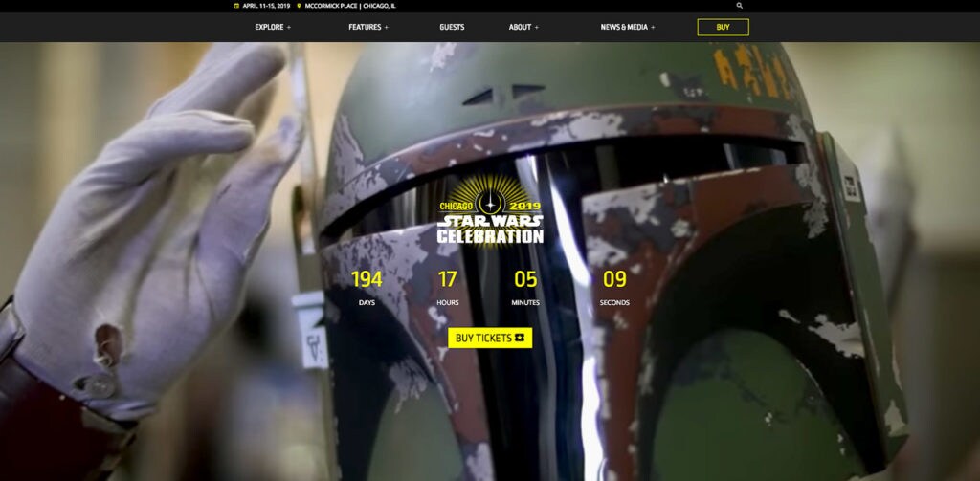Click the location pin icon beside McCormick Place
Viewport: 980px width, 481px height.
(x=299, y=6)
